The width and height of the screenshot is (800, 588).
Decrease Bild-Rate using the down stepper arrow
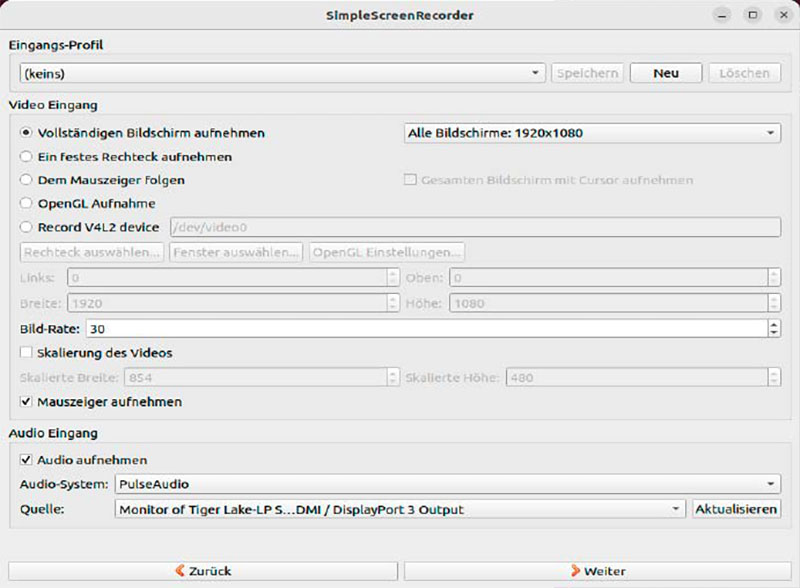(775, 331)
